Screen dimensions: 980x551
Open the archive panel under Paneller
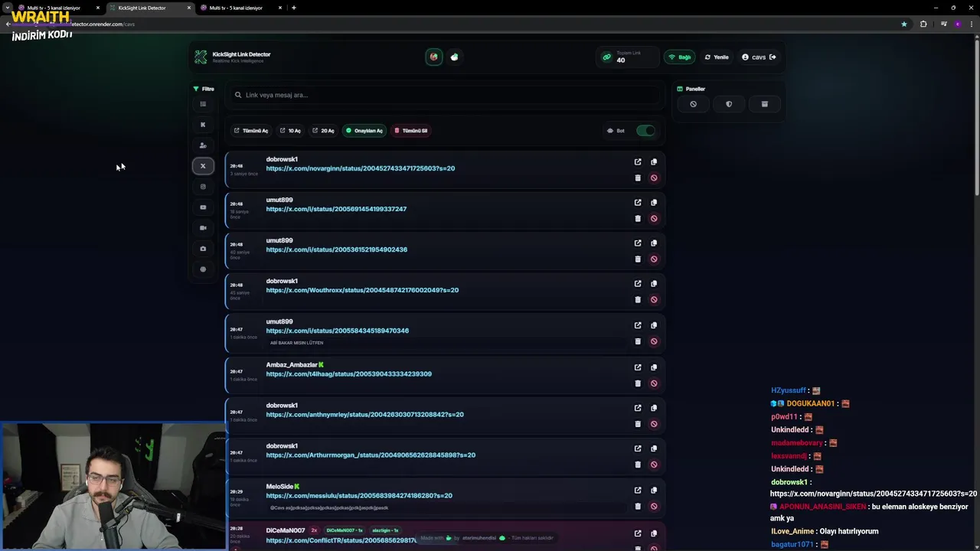(764, 104)
